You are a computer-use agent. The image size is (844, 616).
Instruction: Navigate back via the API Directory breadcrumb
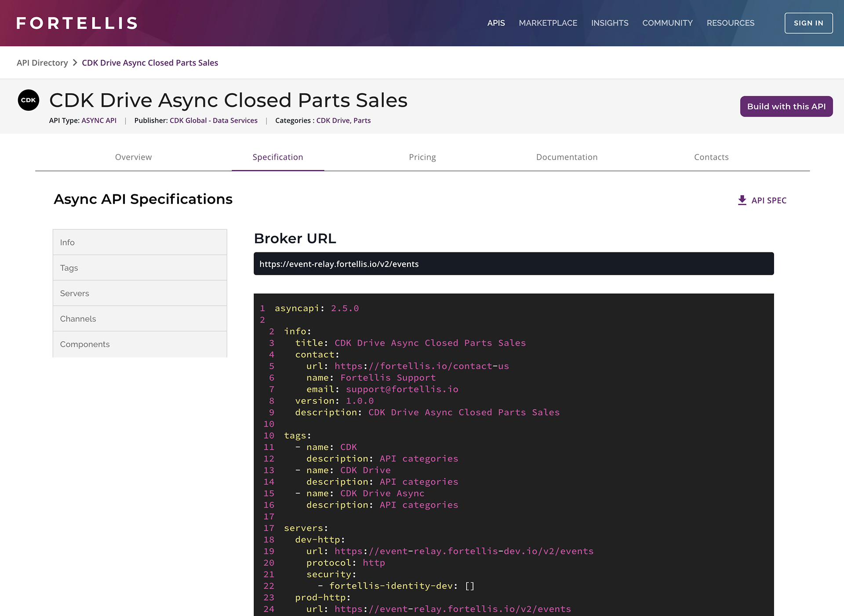click(x=42, y=62)
